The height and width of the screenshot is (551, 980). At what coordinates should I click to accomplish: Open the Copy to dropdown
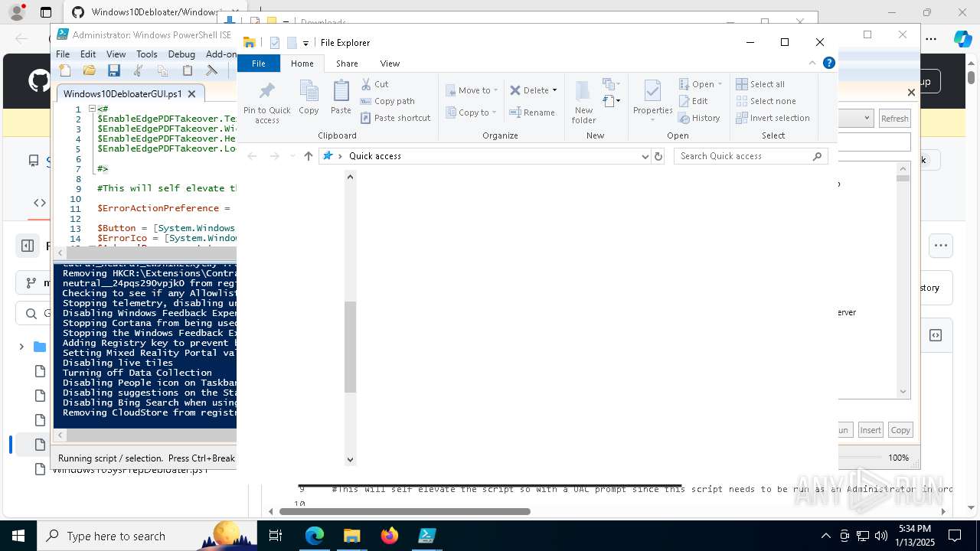click(x=472, y=112)
